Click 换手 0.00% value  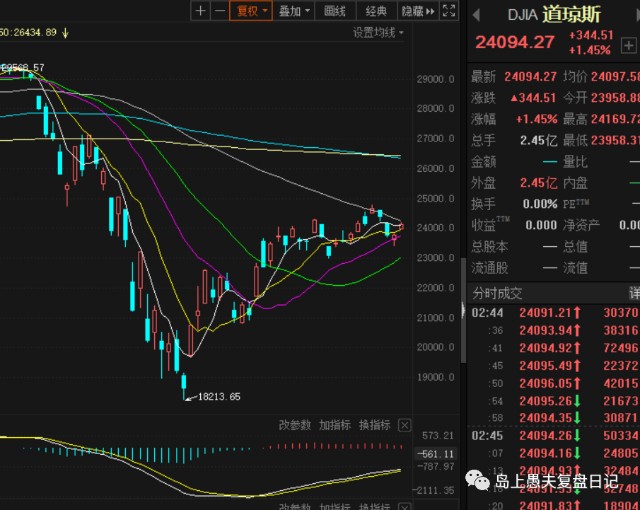540,204
